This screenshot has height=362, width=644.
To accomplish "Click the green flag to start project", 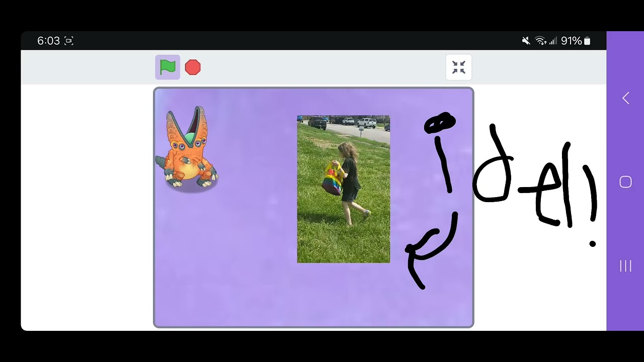I will [x=168, y=67].
